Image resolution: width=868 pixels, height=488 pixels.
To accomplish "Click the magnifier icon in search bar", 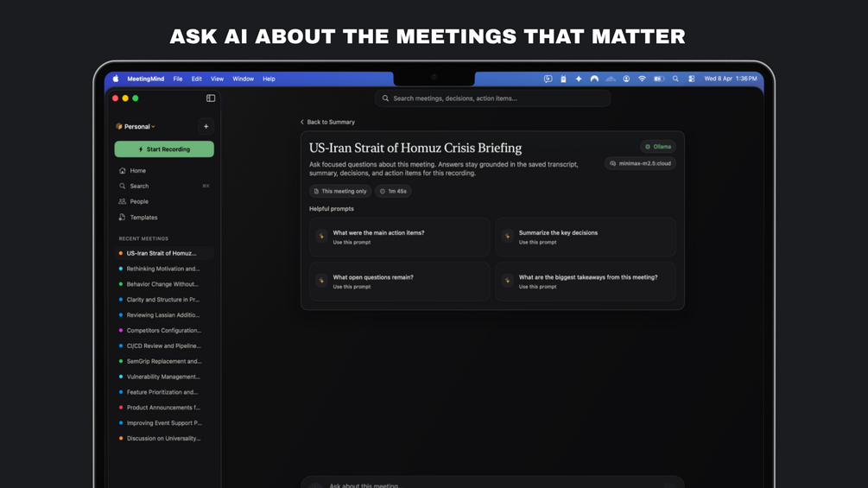I will click(x=385, y=98).
